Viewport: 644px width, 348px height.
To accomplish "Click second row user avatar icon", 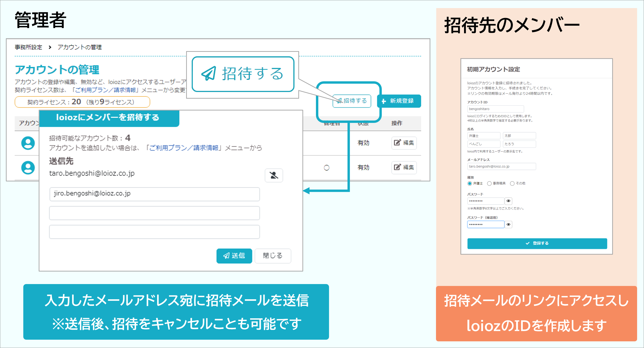I will [28, 168].
